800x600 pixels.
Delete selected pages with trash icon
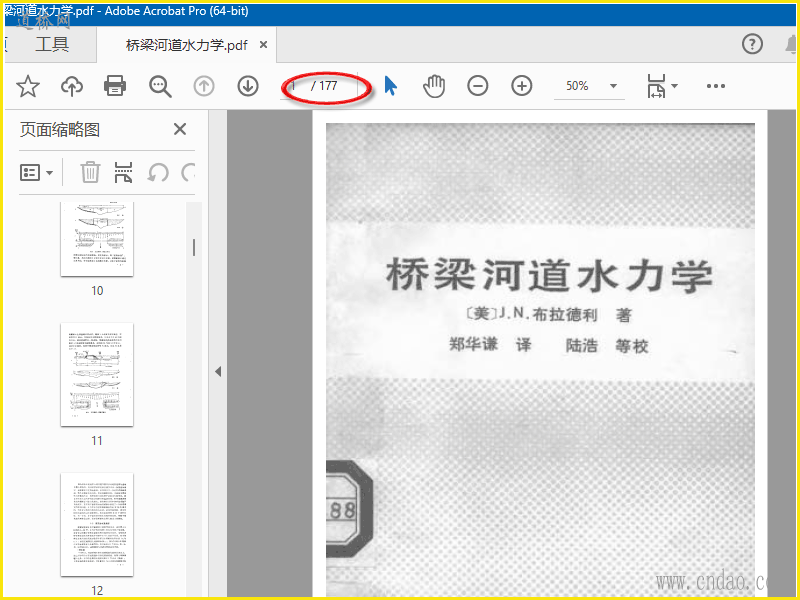point(90,172)
